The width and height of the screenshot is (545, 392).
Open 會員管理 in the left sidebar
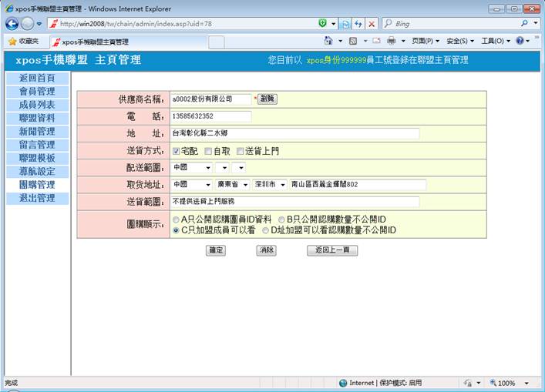point(37,92)
